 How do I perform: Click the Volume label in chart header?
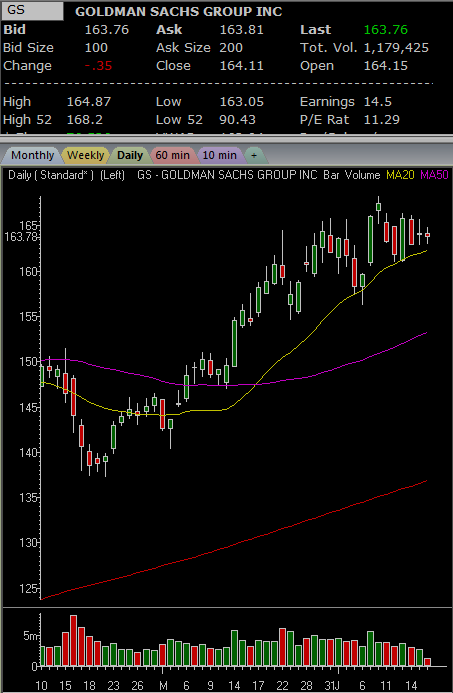(362, 175)
